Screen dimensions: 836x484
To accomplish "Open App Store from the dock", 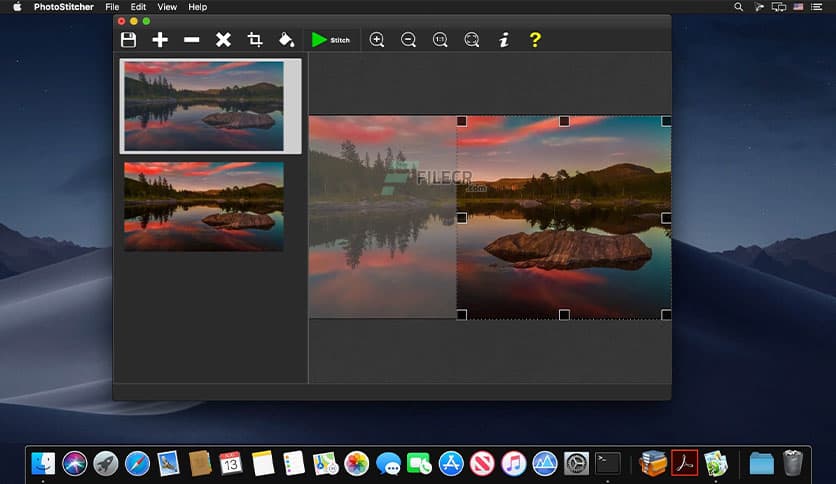I will [451, 463].
